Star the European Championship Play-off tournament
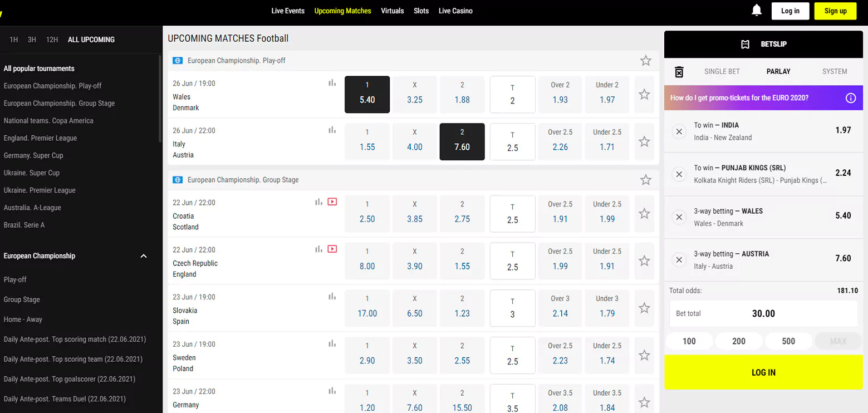The width and height of the screenshot is (868, 413). click(x=645, y=61)
